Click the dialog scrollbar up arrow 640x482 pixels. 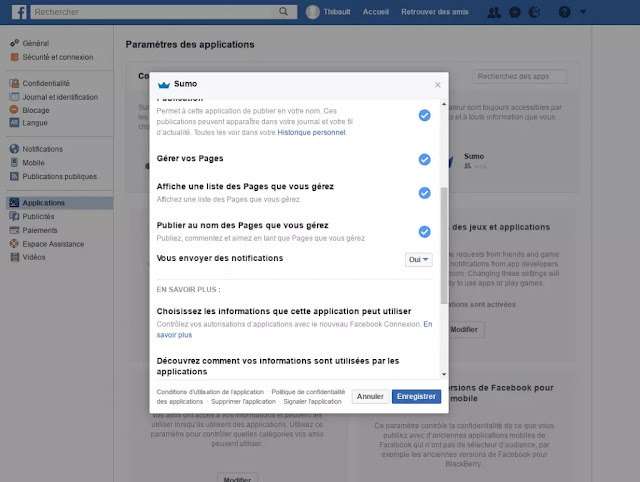click(x=444, y=104)
